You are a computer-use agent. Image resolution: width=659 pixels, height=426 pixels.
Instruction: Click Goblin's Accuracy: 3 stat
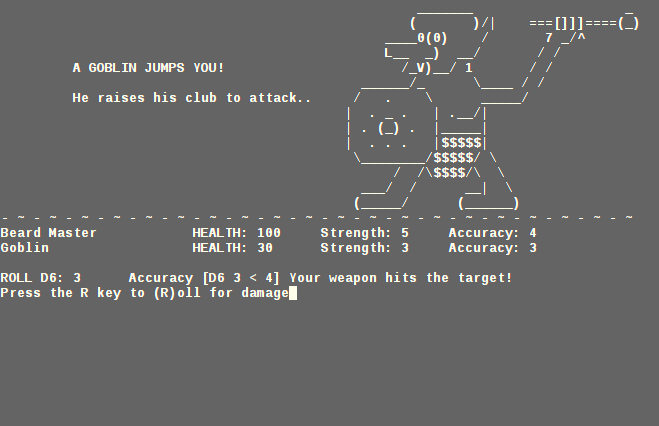coord(493,248)
